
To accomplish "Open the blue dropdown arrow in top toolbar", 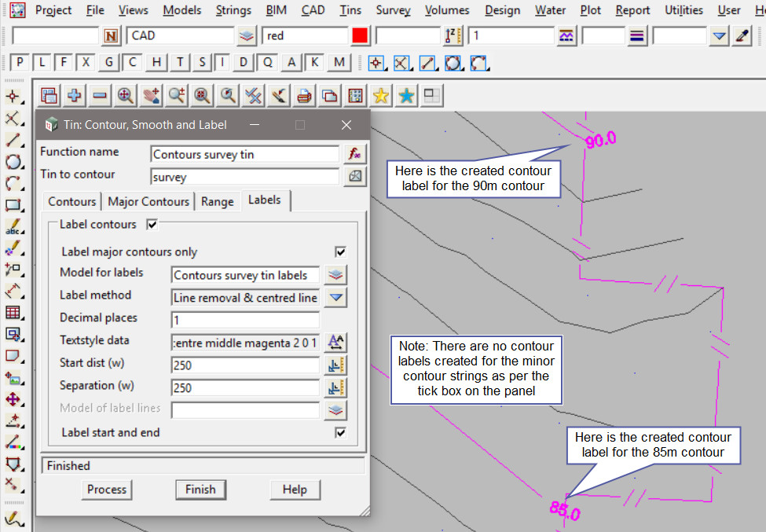I will 719,35.
